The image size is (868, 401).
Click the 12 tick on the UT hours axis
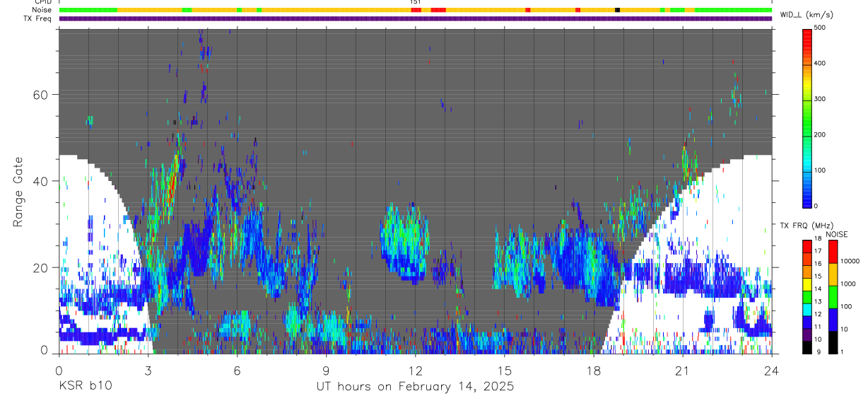415,371
